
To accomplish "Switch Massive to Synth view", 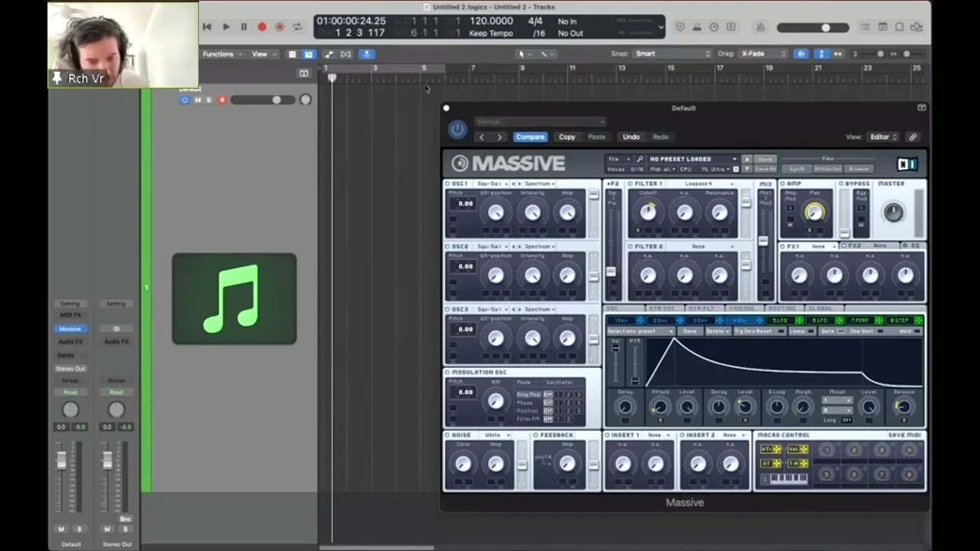I will [x=797, y=169].
